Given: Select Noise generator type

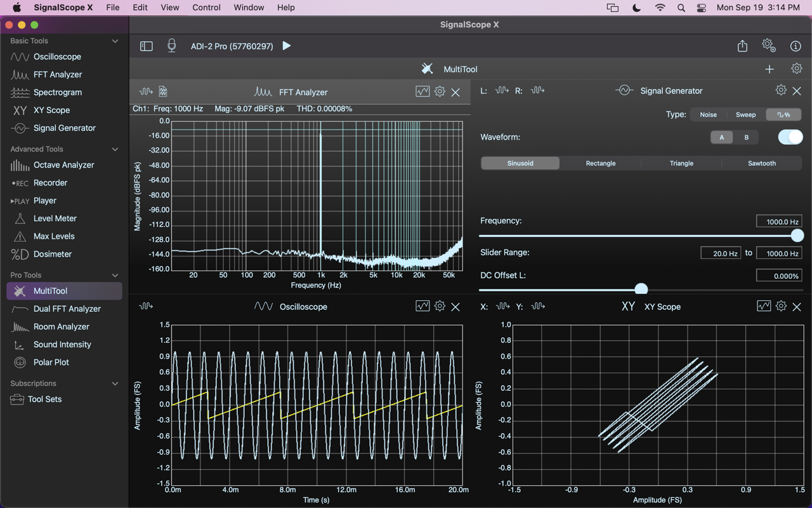Looking at the screenshot, I should [708, 114].
